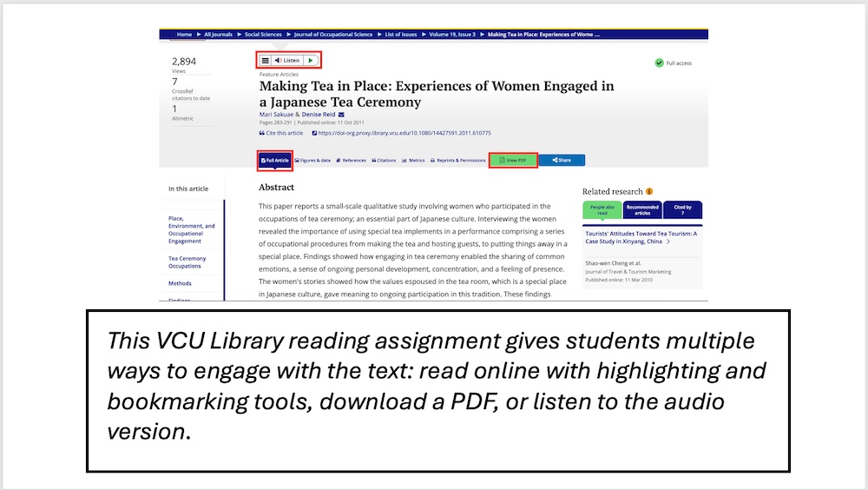Image resolution: width=868 pixels, height=490 pixels.
Task: Click the 2,894 Views count
Action: click(x=184, y=62)
